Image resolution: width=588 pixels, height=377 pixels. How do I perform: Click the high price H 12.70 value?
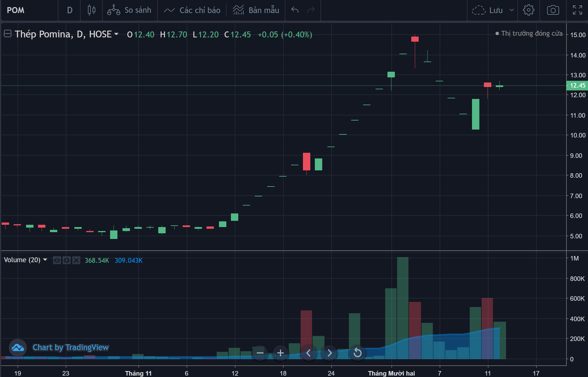(x=174, y=35)
